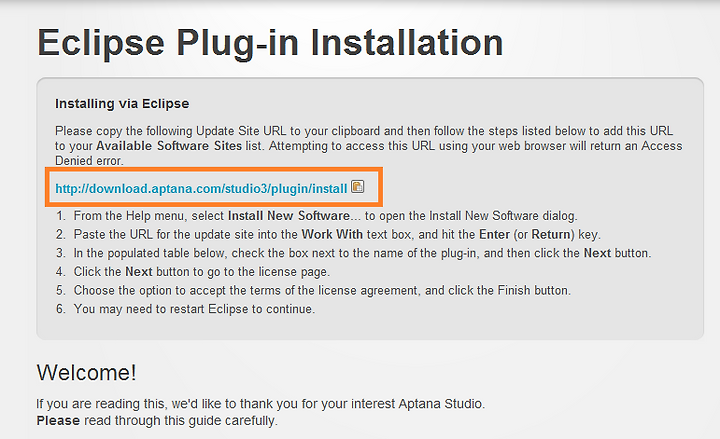Click the license agreement Finish button step

coord(322,291)
